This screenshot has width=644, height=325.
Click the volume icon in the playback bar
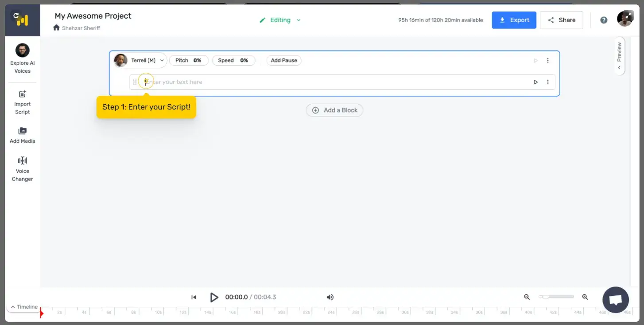point(330,297)
